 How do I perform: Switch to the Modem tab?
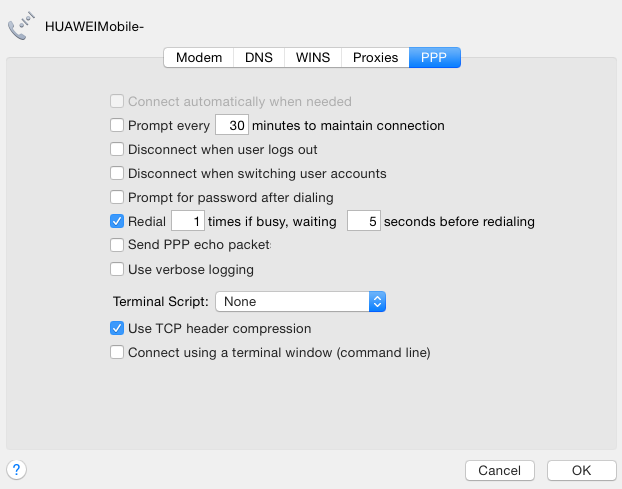[x=199, y=57]
